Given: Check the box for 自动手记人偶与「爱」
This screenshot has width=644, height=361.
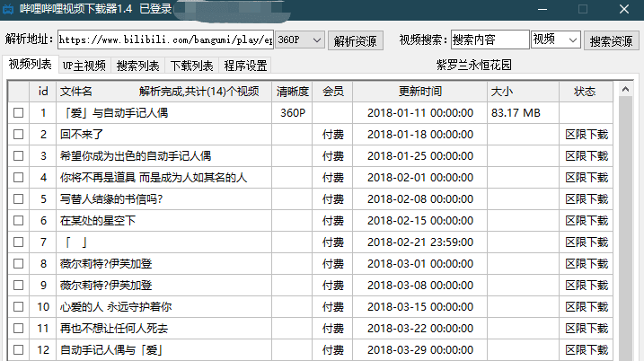Looking at the screenshot, I should [19, 350].
